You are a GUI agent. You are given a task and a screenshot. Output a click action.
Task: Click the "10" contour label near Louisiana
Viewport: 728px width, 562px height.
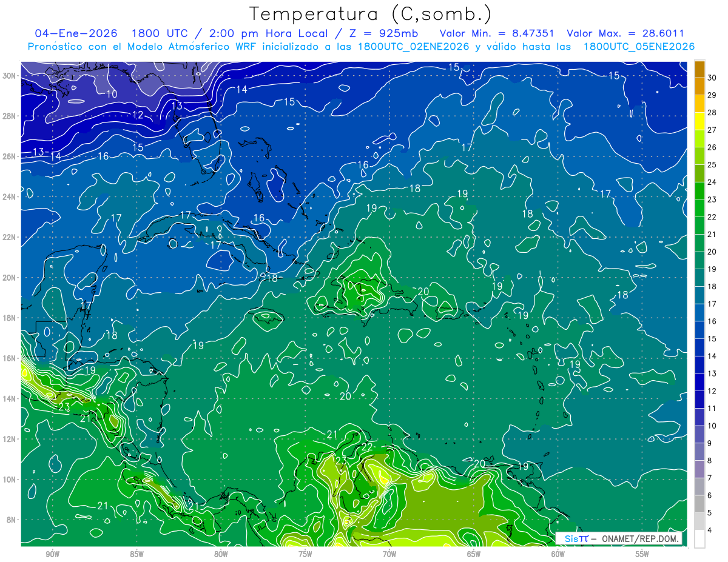click(112, 94)
